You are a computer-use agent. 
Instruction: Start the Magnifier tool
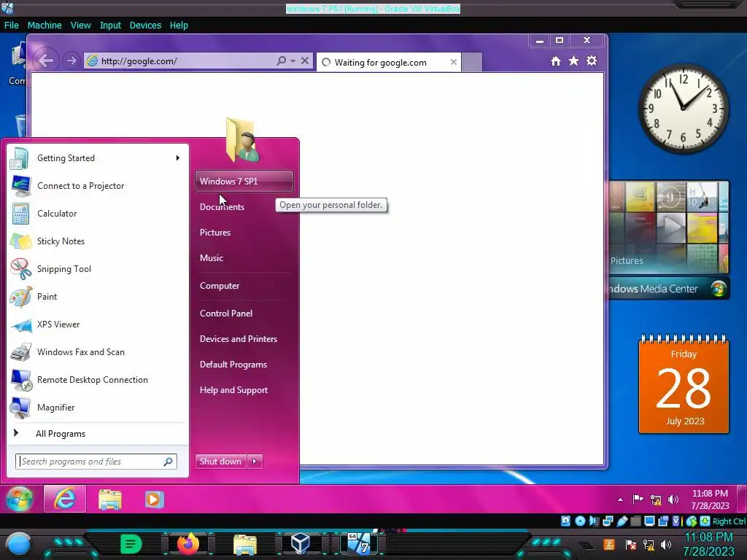click(98, 407)
